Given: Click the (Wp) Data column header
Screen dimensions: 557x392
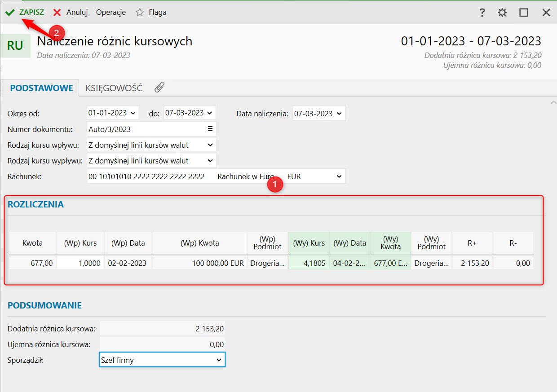Looking at the screenshot, I should coord(128,243).
